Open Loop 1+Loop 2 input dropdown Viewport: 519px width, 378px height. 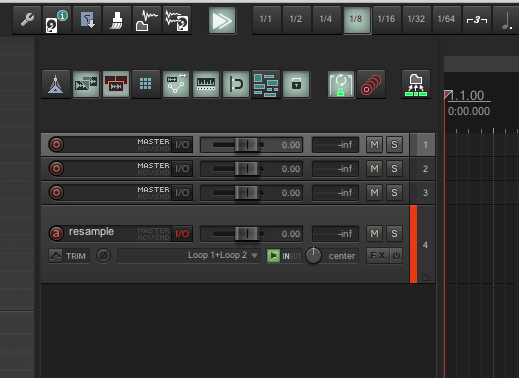point(189,256)
